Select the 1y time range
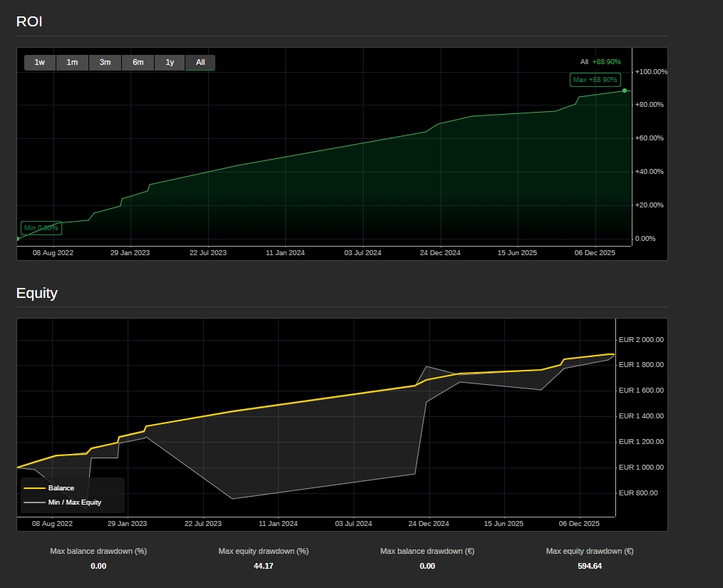Screen dimensions: 723x588 (170, 63)
